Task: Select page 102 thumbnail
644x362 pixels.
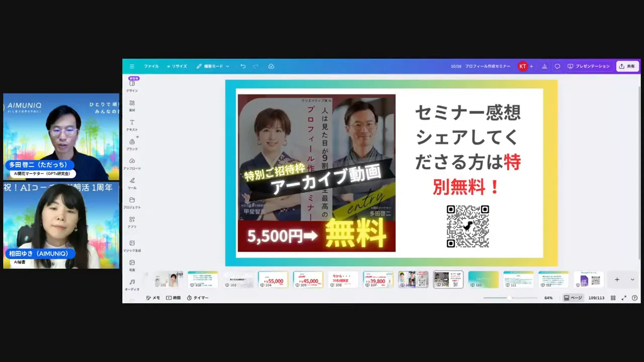Action: (203, 280)
